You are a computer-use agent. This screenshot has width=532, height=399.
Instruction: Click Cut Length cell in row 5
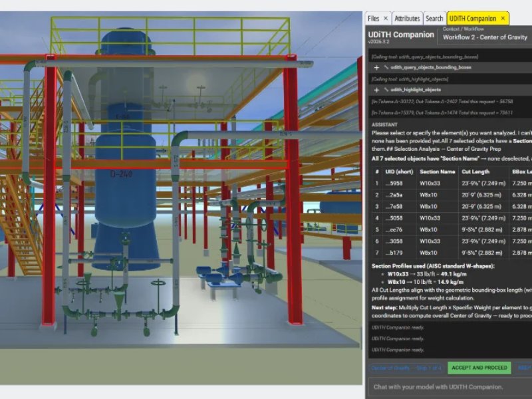click(x=481, y=229)
